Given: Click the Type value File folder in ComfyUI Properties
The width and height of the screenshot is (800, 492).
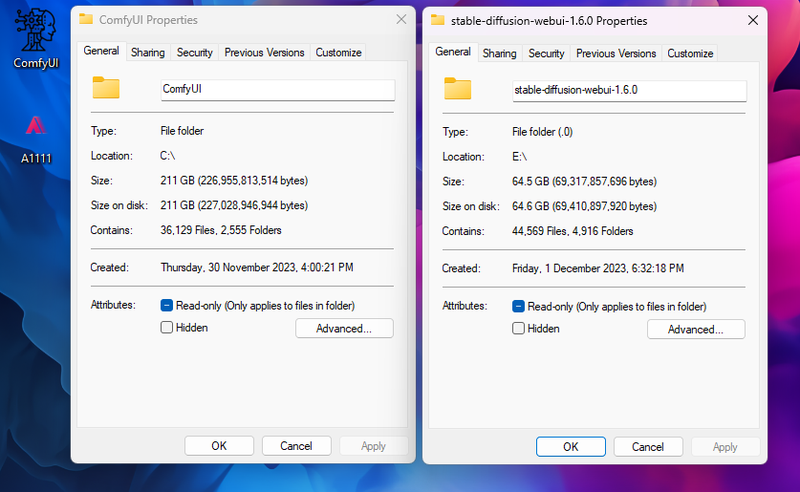Looking at the screenshot, I should [182, 131].
